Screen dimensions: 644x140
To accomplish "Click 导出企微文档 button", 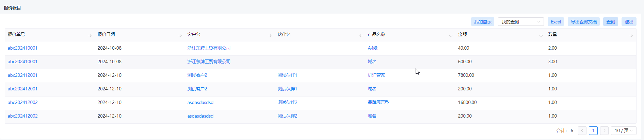I will 584,22.
